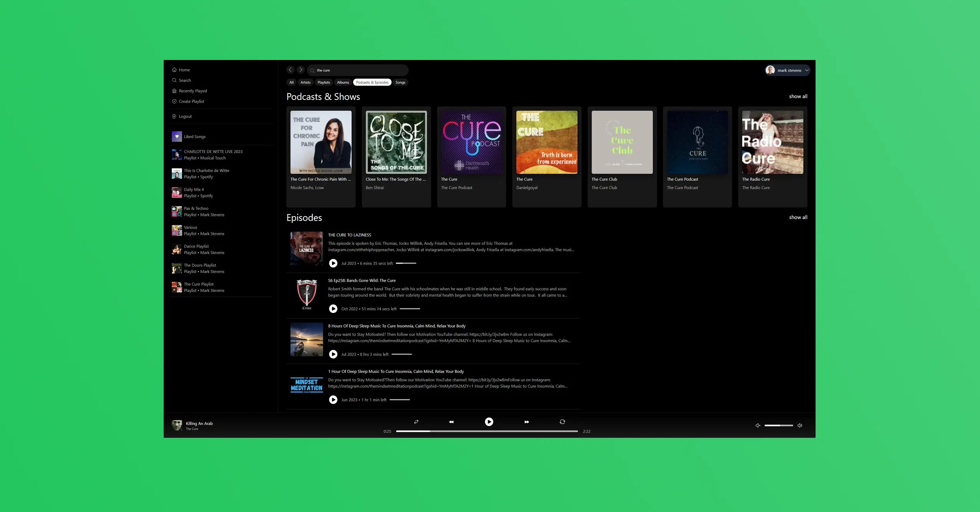Open Dance Playlist
This screenshot has height=512, width=980.
(221, 249)
